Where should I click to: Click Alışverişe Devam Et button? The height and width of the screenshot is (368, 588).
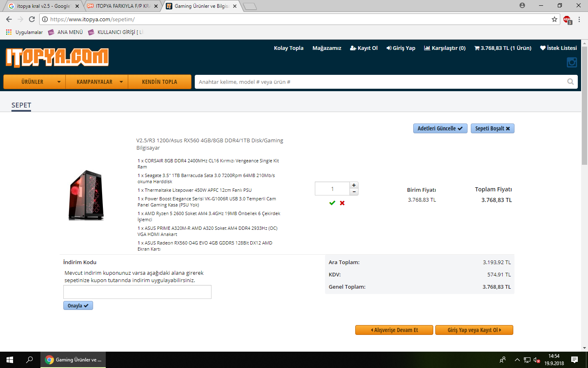coord(394,330)
